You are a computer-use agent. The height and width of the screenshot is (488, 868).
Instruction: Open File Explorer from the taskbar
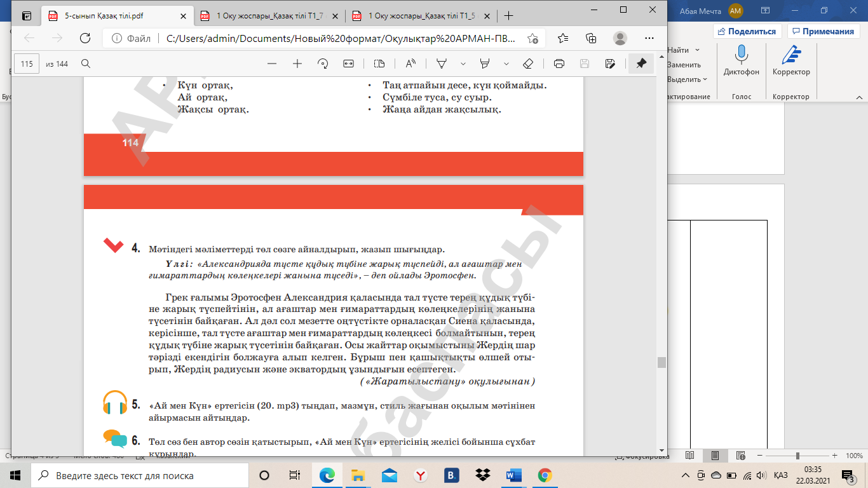click(358, 475)
